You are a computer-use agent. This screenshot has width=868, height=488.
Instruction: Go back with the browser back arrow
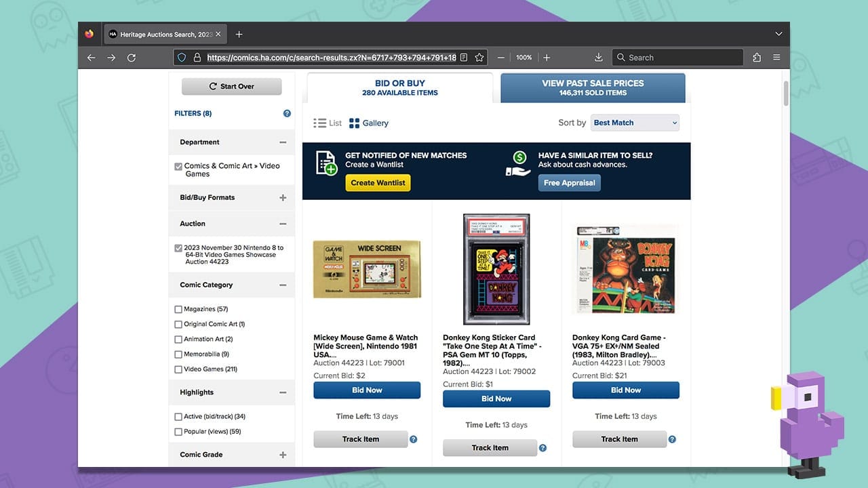(x=92, y=58)
